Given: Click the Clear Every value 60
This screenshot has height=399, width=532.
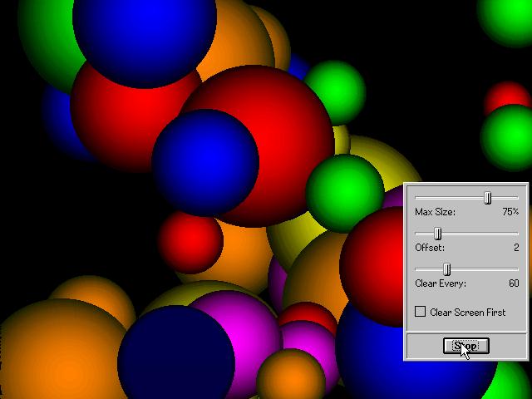Looking at the screenshot, I should pyautogui.click(x=514, y=283).
